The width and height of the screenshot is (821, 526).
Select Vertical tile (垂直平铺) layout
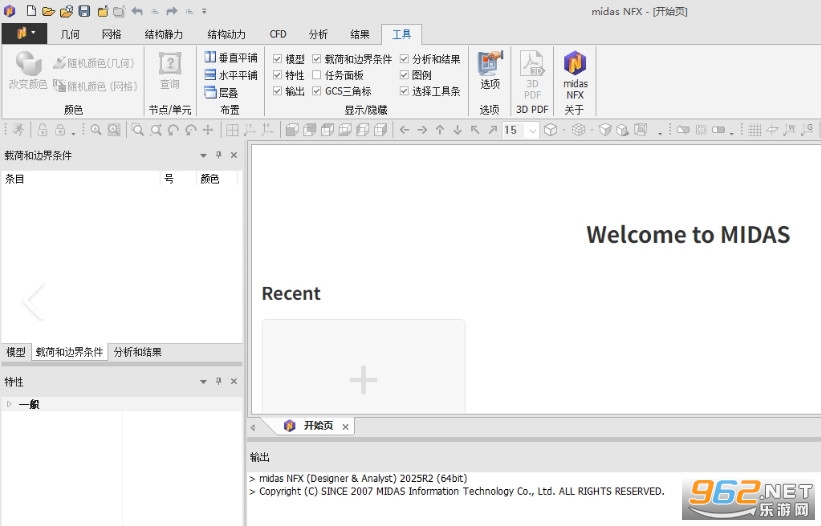pyautogui.click(x=231, y=58)
